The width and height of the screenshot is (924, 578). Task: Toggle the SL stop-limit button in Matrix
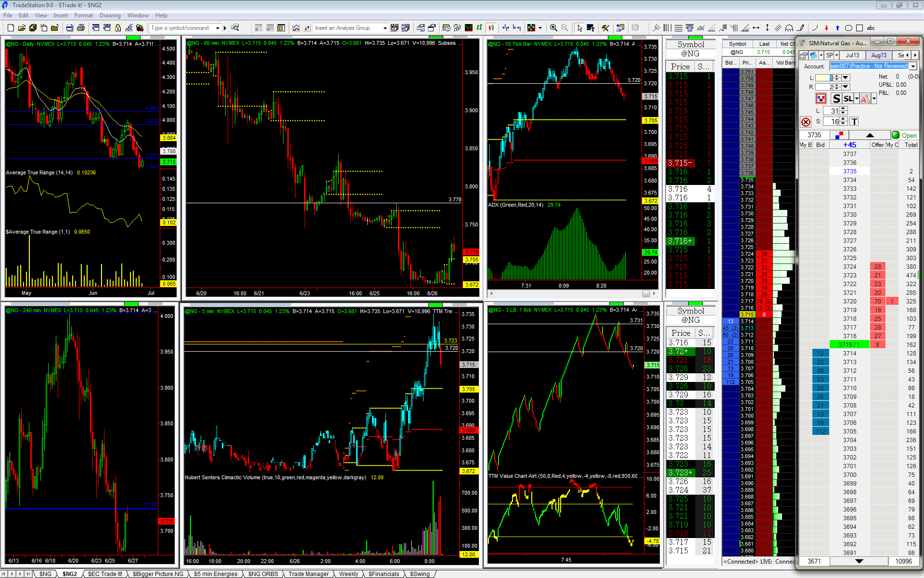point(848,99)
